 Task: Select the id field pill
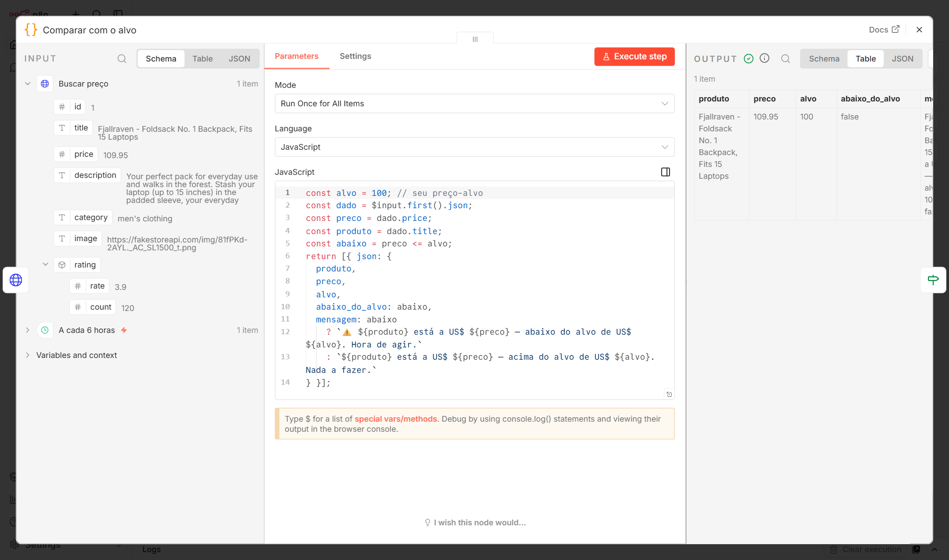click(x=69, y=107)
